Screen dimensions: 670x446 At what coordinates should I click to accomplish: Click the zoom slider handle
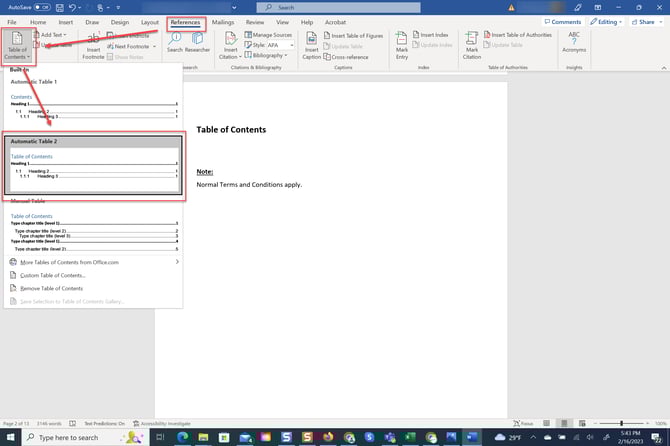tap(621, 423)
